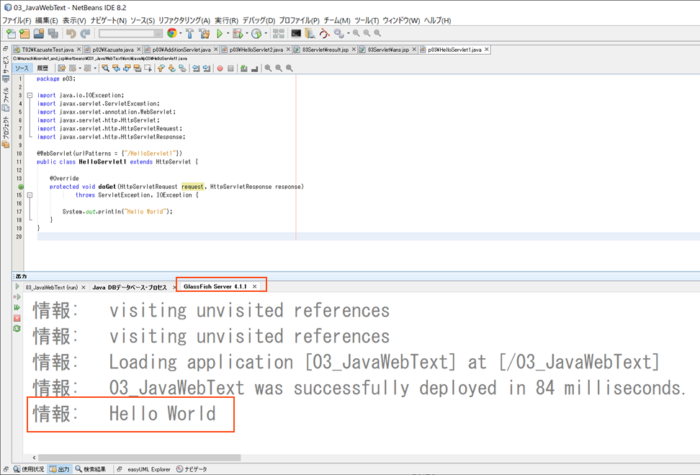700x475 pixels.
Task: Open the Run Project dropdown arrow
Action: pos(228,33)
